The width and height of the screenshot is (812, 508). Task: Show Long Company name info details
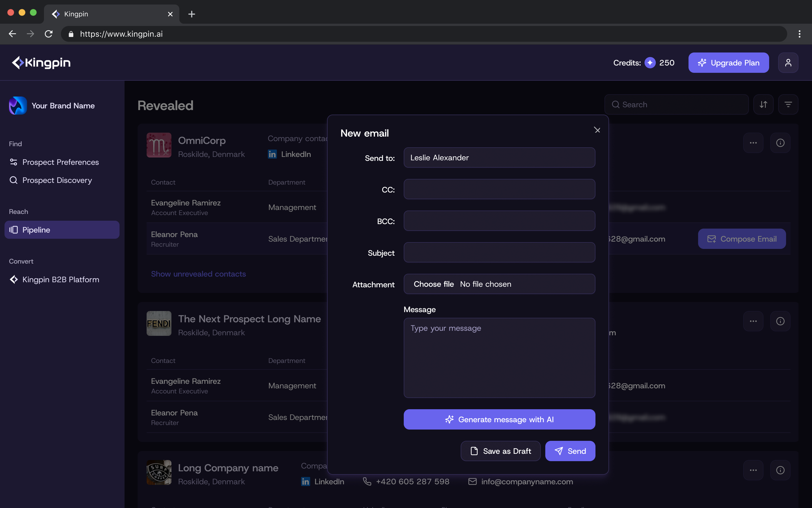point(780,470)
